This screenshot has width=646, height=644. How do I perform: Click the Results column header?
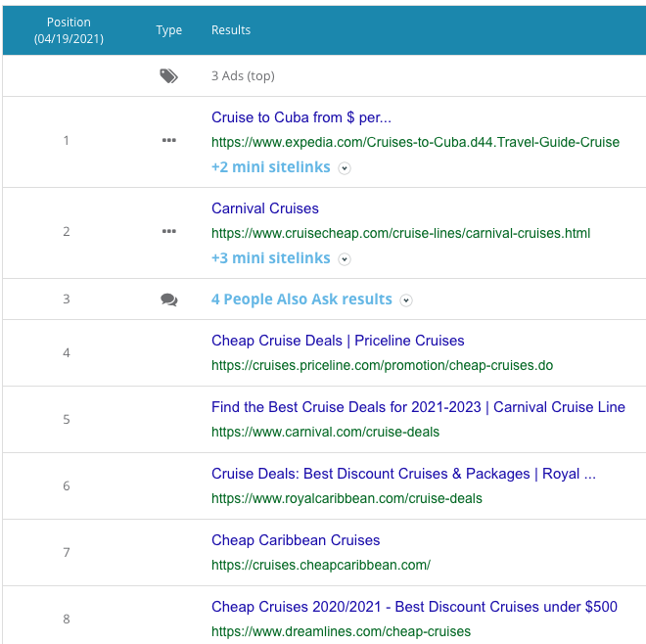point(231,30)
